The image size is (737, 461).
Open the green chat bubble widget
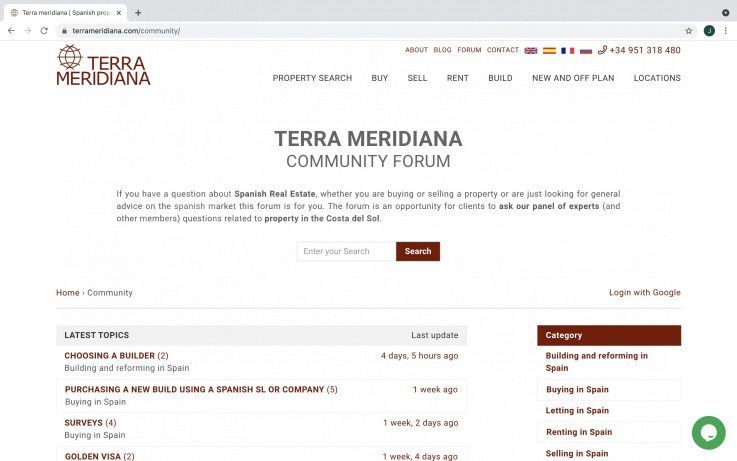pyautogui.click(x=708, y=432)
